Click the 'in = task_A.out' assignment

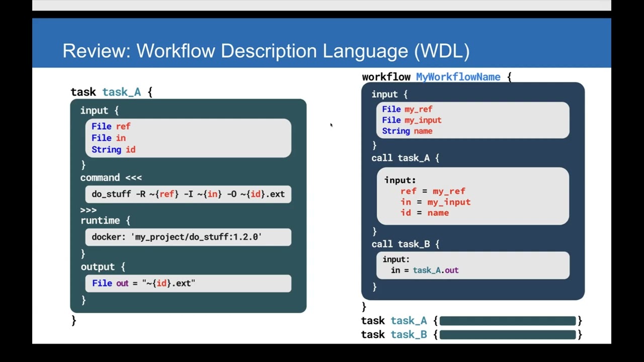425,270
